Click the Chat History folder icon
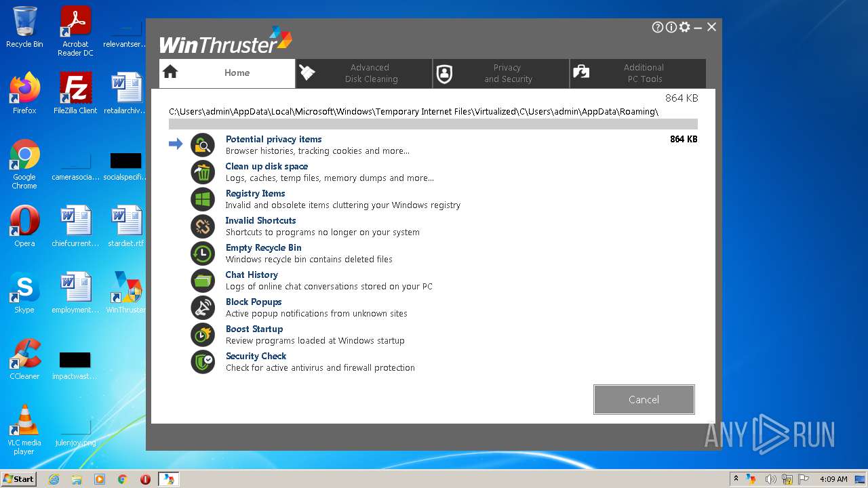Screen dimensions: 868x488 click(x=203, y=280)
